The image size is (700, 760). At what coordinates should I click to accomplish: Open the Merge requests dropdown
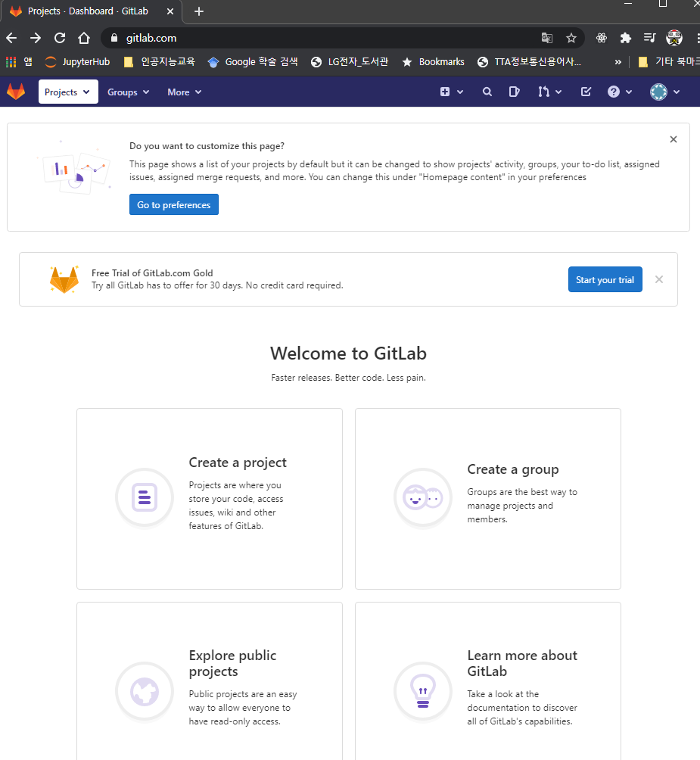click(x=550, y=92)
